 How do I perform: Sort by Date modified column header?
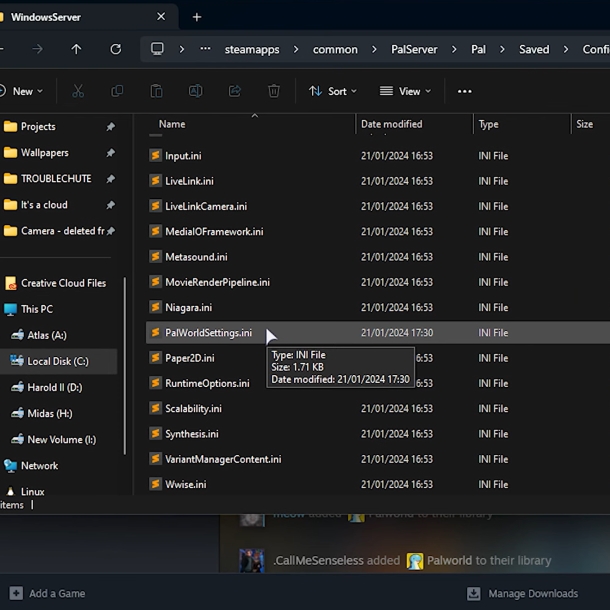point(391,124)
